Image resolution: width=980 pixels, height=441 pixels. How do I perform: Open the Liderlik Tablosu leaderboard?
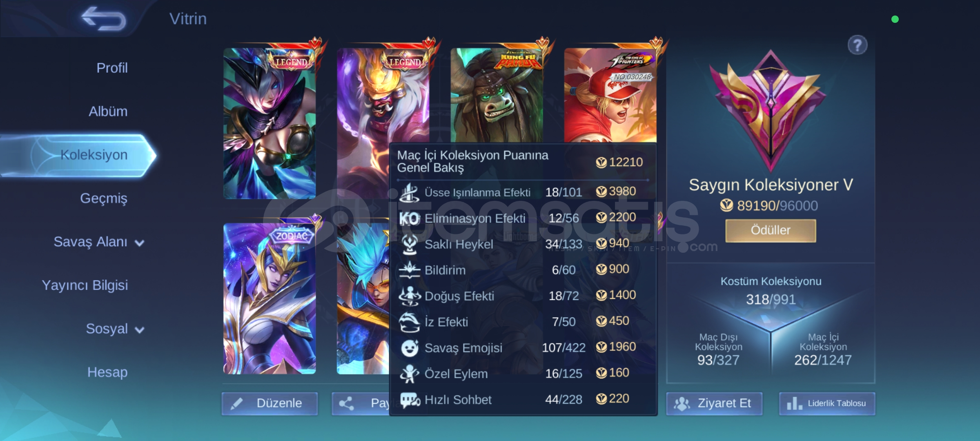(x=827, y=403)
